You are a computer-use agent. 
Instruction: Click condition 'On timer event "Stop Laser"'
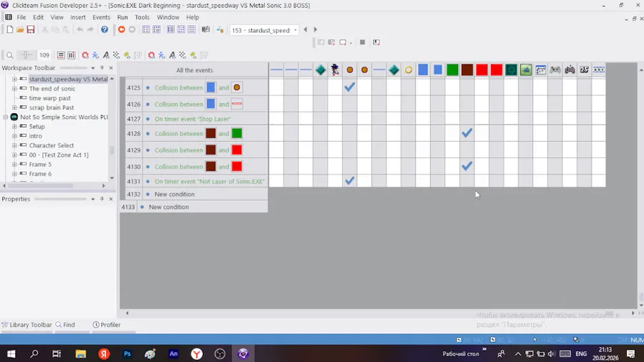[192, 119]
